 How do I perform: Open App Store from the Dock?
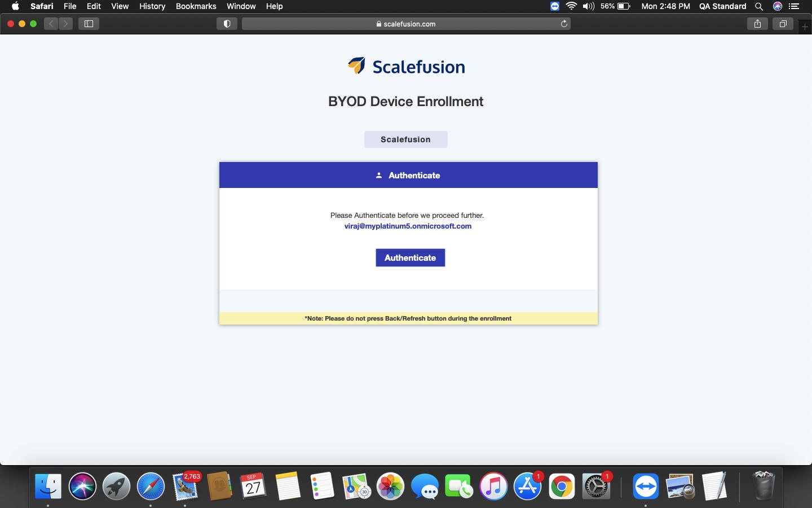(528, 486)
